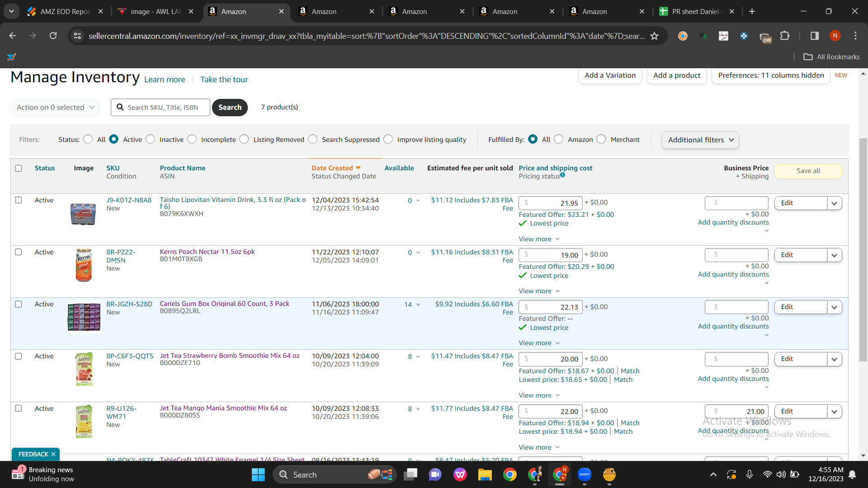Image resolution: width=868 pixels, height=488 pixels.
Task: Open the Windows notification bell
Action: point(852,474)
